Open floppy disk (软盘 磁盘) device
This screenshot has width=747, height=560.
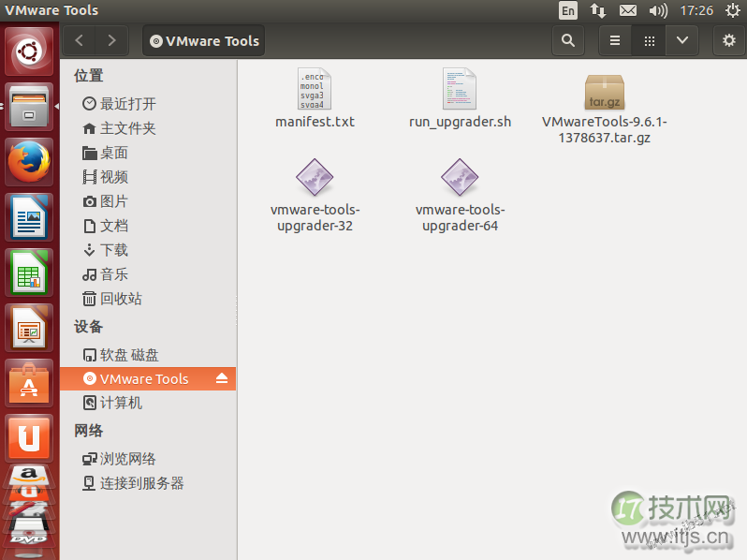[x=148, y=355]
